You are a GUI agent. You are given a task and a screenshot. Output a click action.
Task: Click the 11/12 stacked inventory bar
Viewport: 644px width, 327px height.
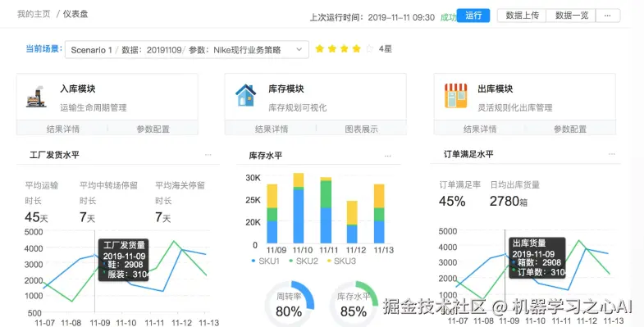coord(352,222)
